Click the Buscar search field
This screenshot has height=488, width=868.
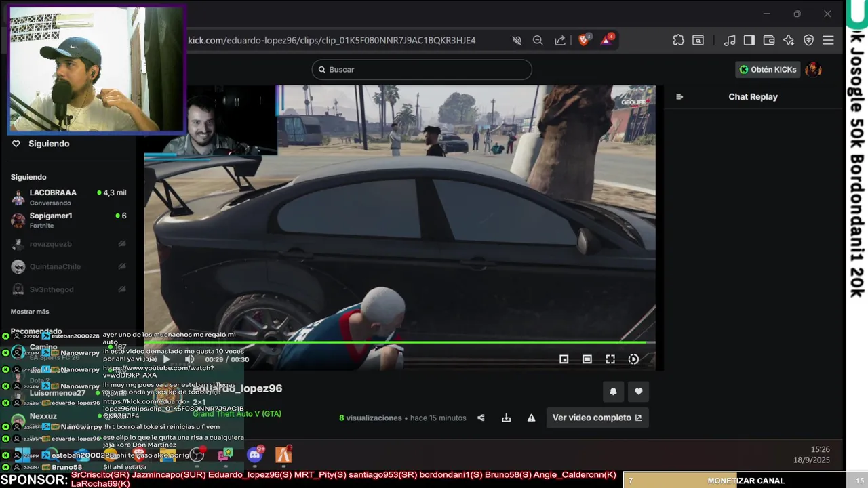pos(422,69)
